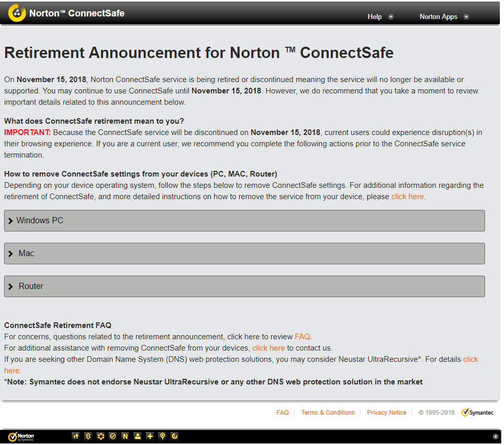Click 'How to remove ConnectSafe settings' heading
This screenshot has width=504, height=445.
coord(140,174)
